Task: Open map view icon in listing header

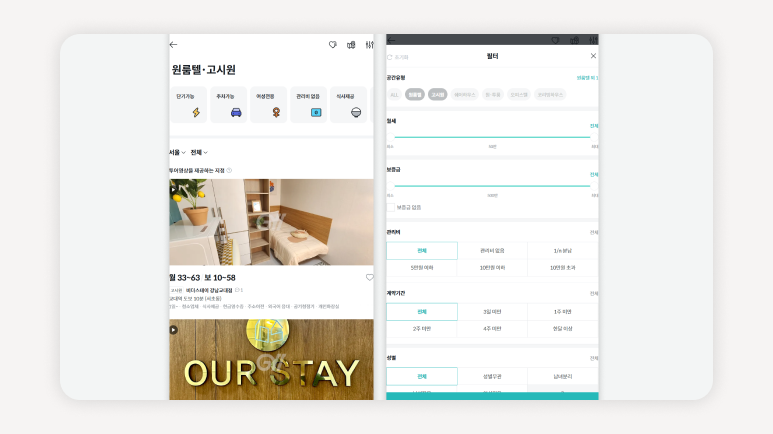Action: pos(351,45)
